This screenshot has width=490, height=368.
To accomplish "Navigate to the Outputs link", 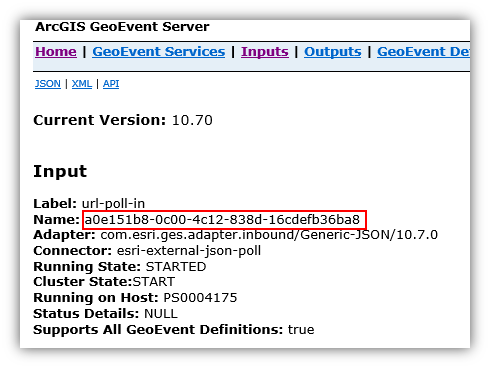I will (x=333, y=52).
